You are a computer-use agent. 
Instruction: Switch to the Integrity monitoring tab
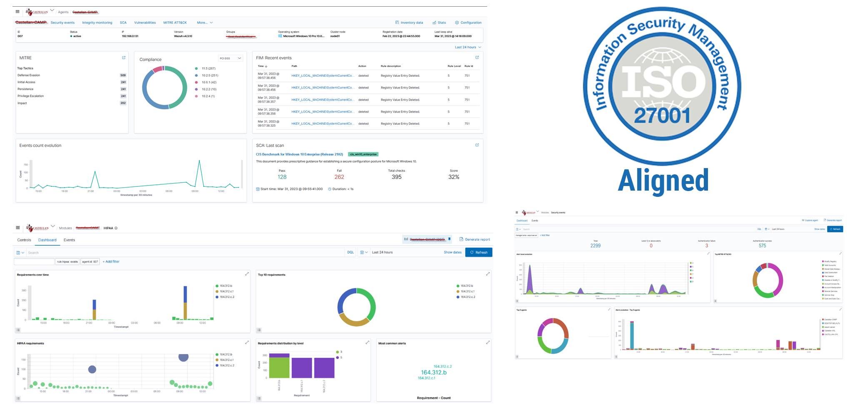pyautogui.click(x=97, y=23)
